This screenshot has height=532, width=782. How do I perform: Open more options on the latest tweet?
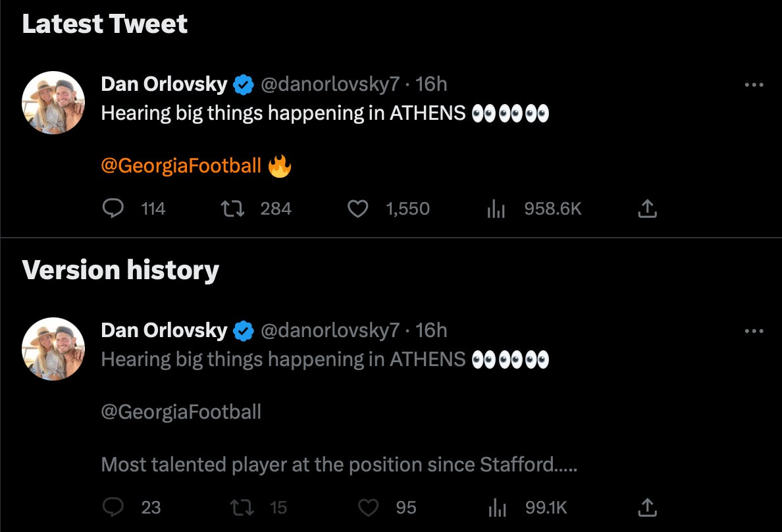754,85
